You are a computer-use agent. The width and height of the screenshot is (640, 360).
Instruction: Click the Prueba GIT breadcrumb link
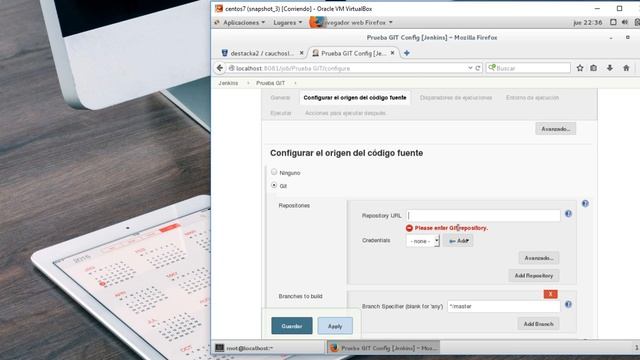tap(271, 83)
